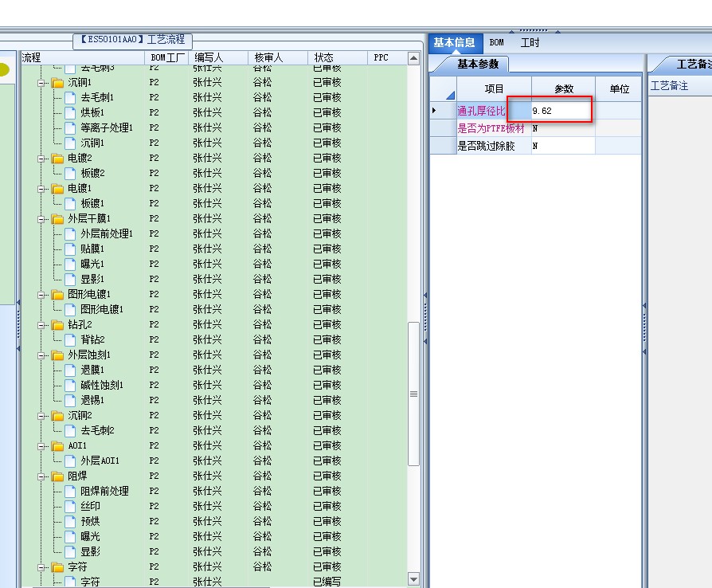Select the 是否为PTFE板材 parameter row

point(535,128)
